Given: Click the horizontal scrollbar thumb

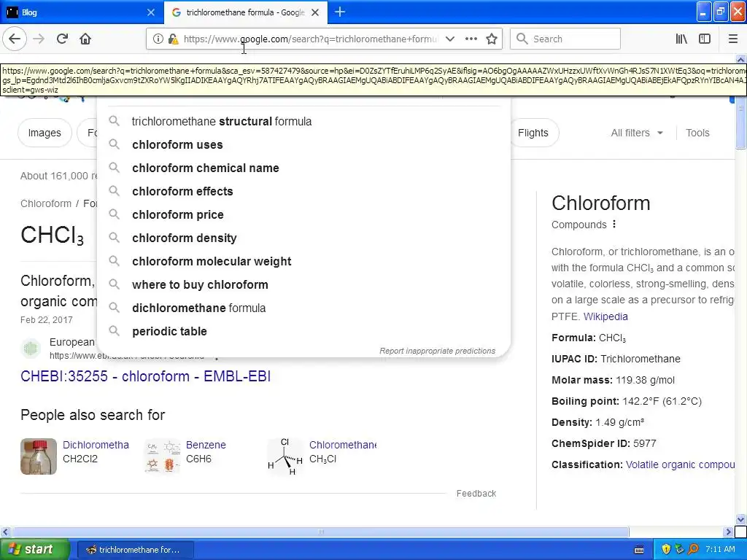Looking at the screenshot, I should pyautogui.click(x=320, y=532).
